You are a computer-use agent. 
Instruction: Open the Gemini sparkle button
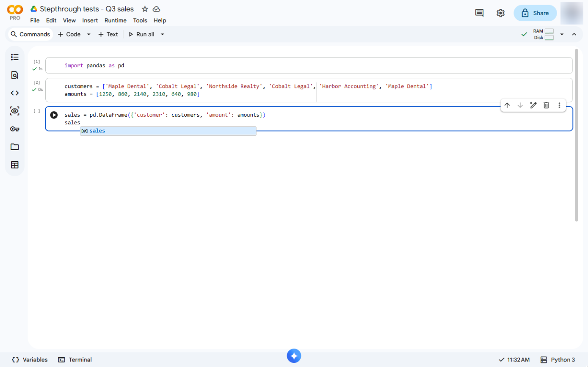pos(294,356)
